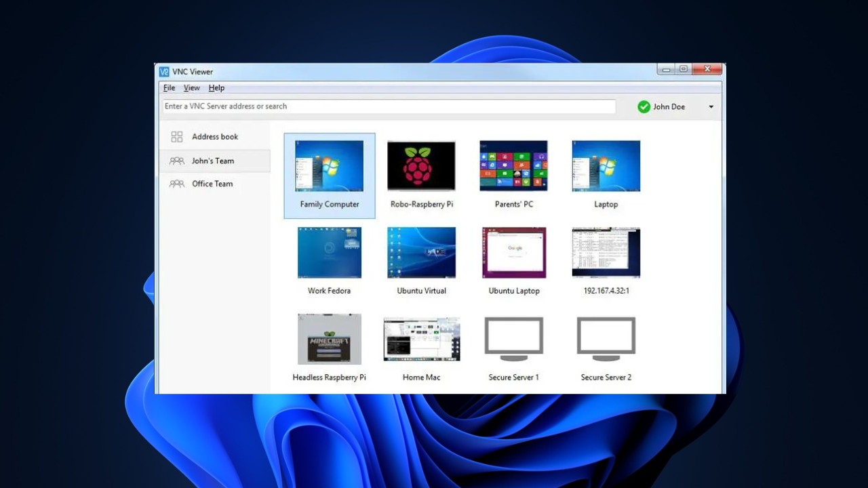Click the John Doe account name
The image size is (868, 488).
(x=669, y=106)
